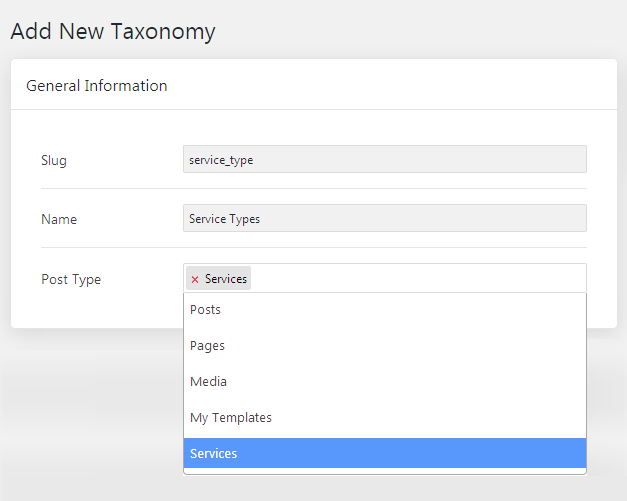Click the General Information panel header
627x501 pixels.
tap(314, 85)
